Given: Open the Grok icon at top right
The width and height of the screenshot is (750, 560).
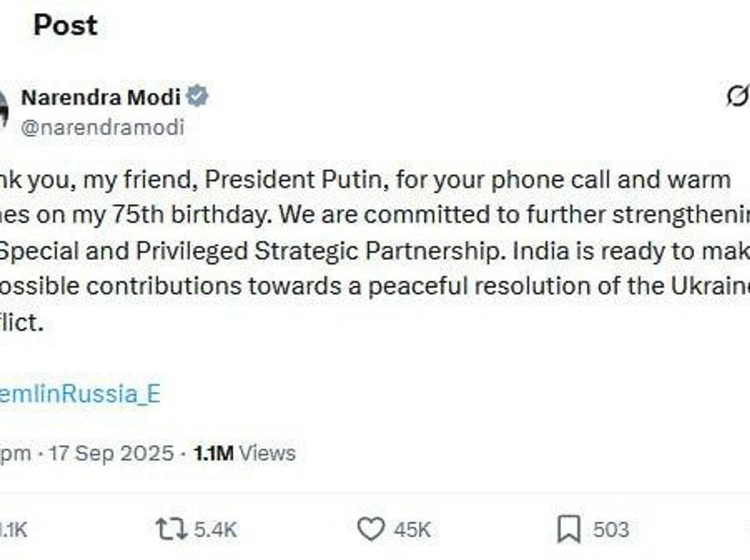Looking at the screenshot, I should point(737,96).
